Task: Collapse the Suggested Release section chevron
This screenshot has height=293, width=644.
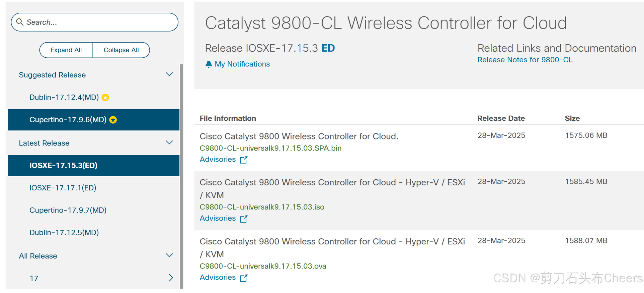Action: tap(169, 74)
